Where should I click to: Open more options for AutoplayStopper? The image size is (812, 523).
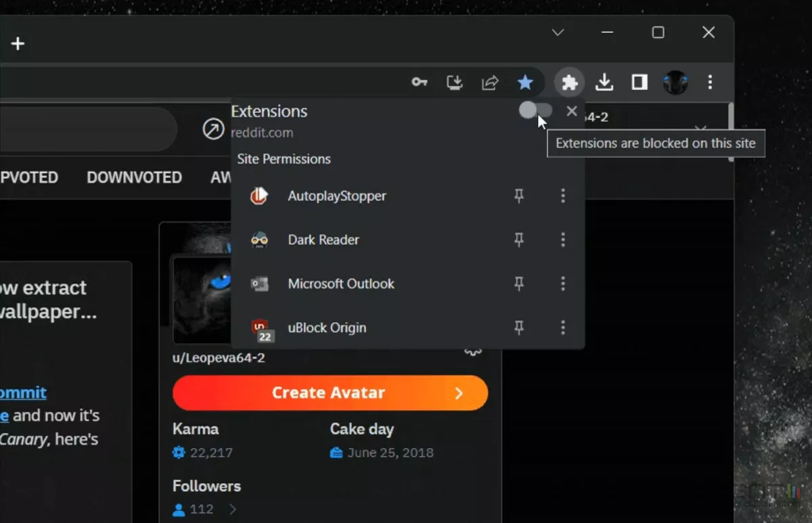click(x=563, y=196)
